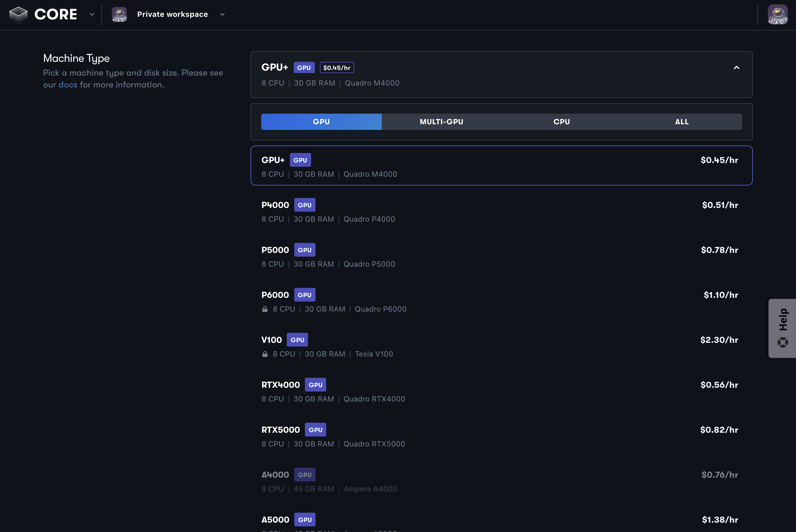Click GPU badge in the summary header
796x532 pixels.
(x=304, y=67)
